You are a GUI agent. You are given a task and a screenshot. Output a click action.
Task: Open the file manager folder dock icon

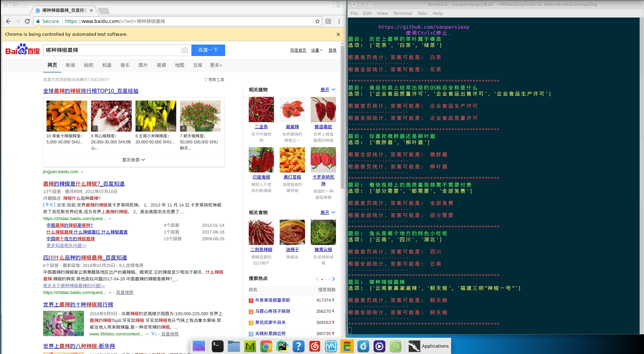tap(234, 346)
